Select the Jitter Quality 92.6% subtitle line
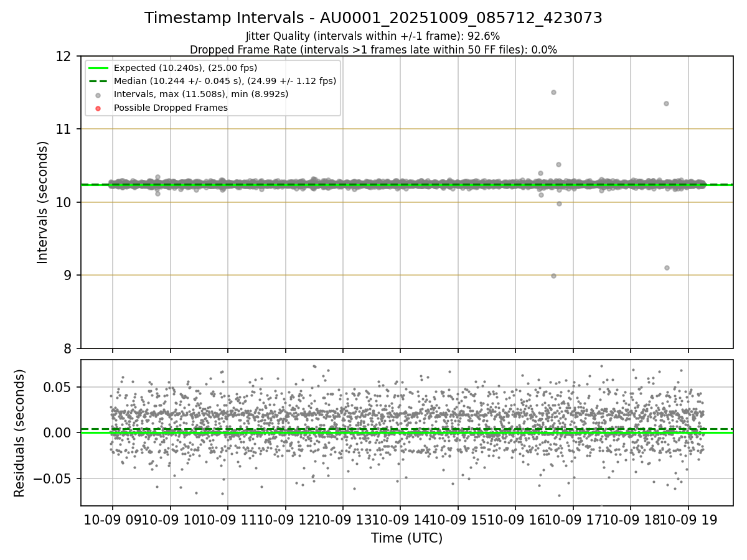 tap(373, 36)
